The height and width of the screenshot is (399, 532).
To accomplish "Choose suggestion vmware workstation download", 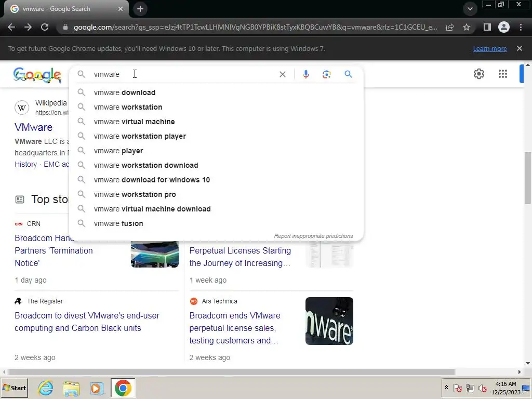I will tap(216, 166).
